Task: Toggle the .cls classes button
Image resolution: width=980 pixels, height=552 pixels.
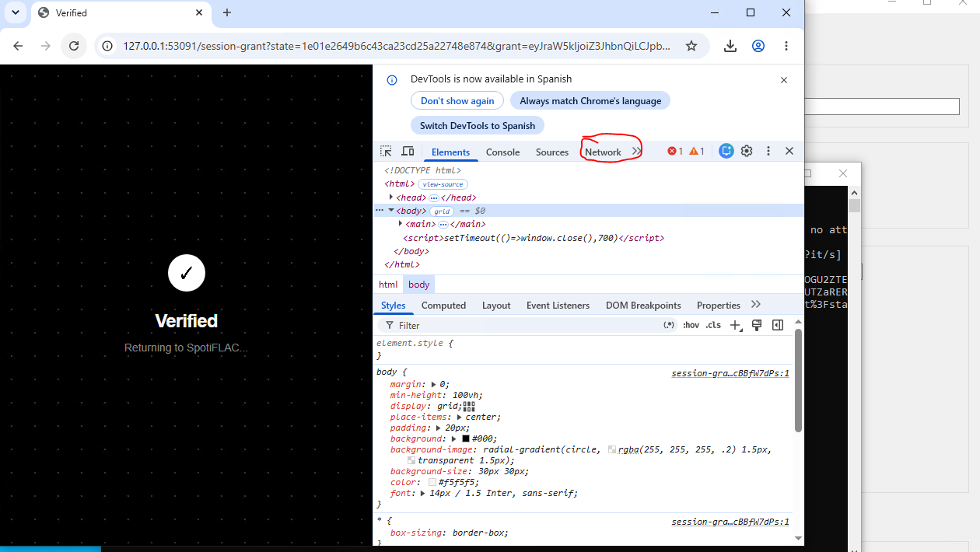Action: [x=713, y=325]
